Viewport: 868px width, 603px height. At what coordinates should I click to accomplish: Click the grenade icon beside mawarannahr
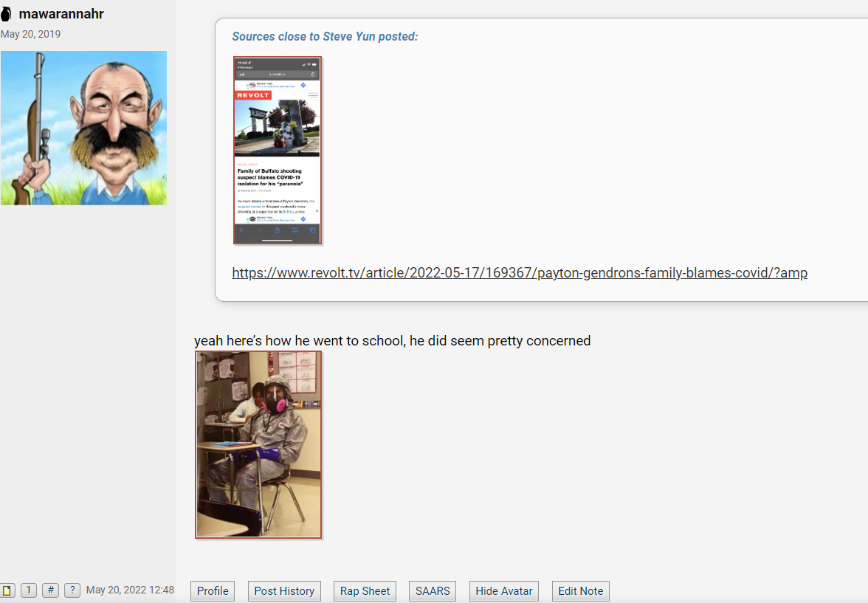(6, 14)
